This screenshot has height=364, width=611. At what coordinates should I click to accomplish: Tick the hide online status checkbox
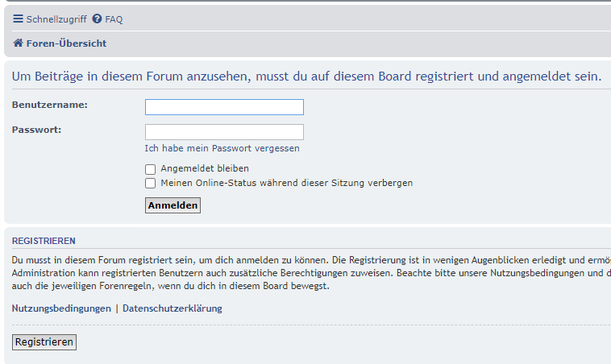pos(150,184)
